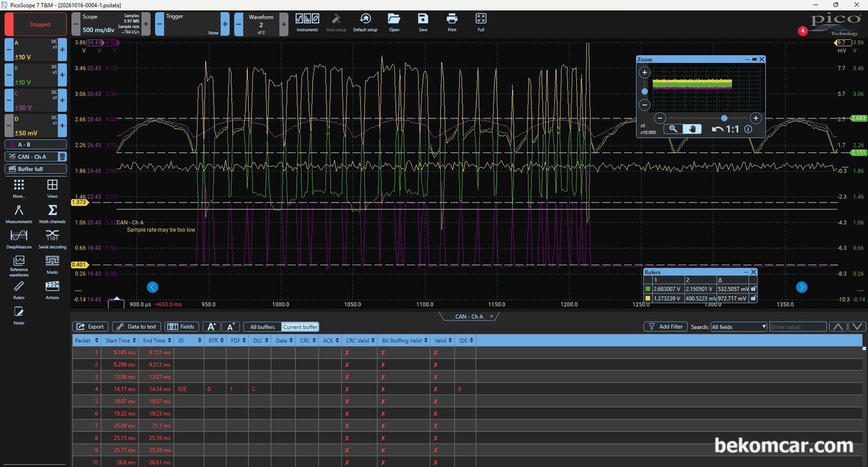Increase channel A input range

click(x=62, y=50)
